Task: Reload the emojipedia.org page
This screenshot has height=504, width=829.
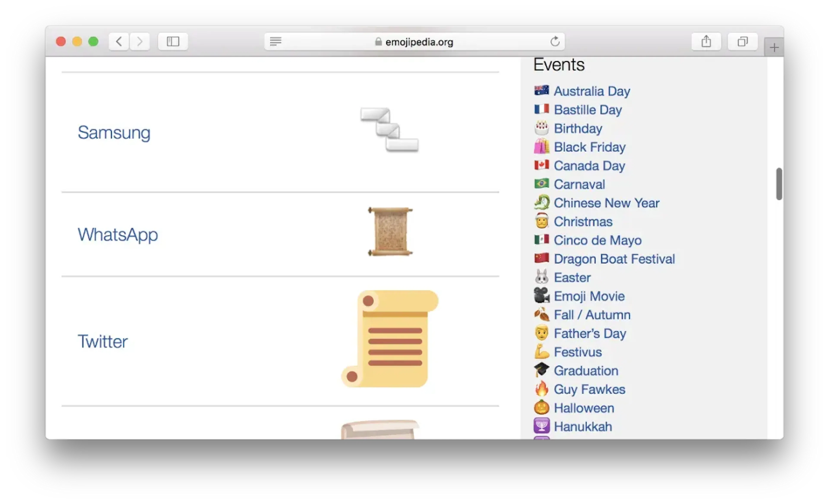Action: [555, 41]
